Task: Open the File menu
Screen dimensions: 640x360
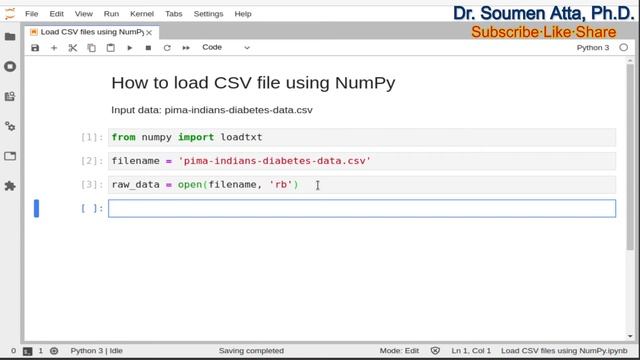Action: [x=31, y=14]
